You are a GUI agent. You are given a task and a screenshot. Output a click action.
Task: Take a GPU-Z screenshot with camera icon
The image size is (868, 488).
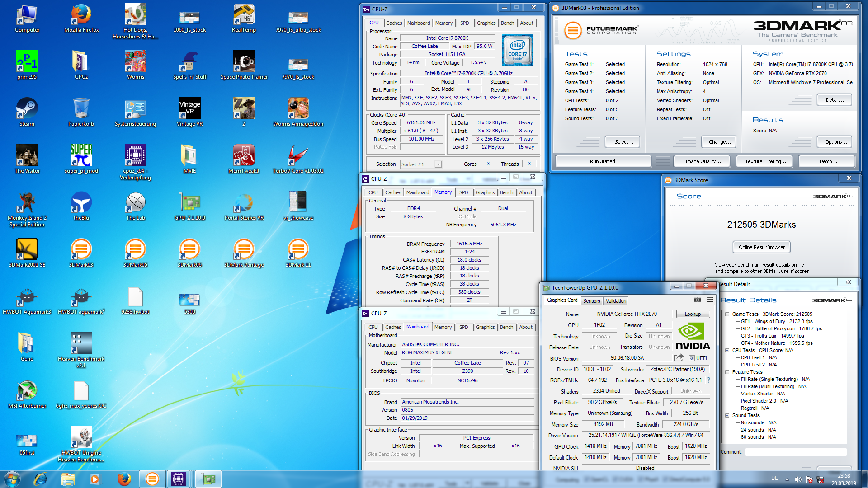(x=697, y=300)
